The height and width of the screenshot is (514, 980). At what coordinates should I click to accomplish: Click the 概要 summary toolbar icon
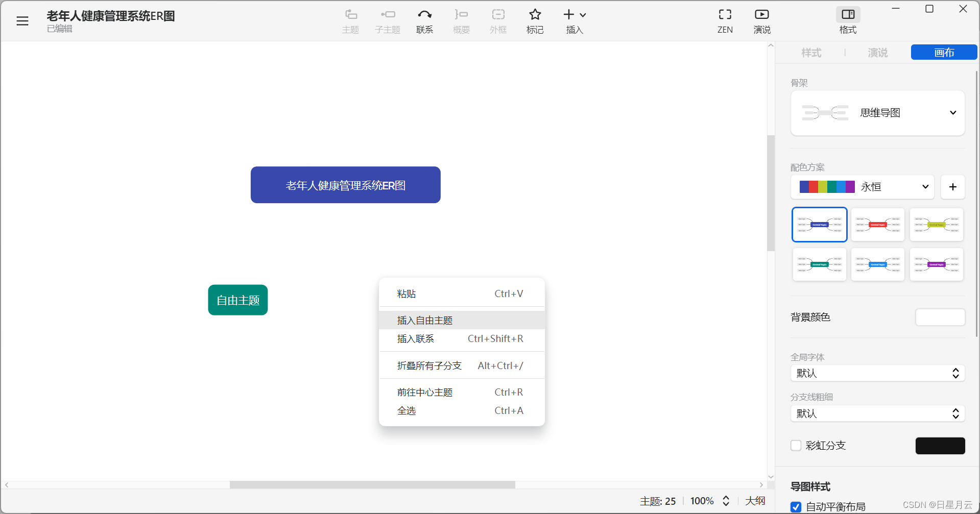click(x=461, y=21)
